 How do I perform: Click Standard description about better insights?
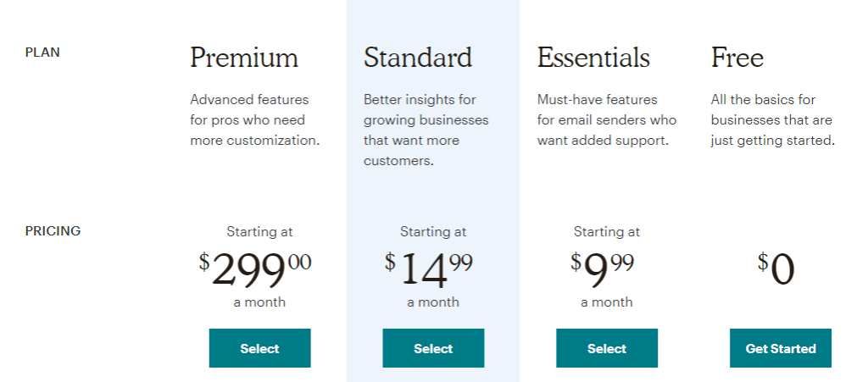pyautogui.click(x=426, y=130)
